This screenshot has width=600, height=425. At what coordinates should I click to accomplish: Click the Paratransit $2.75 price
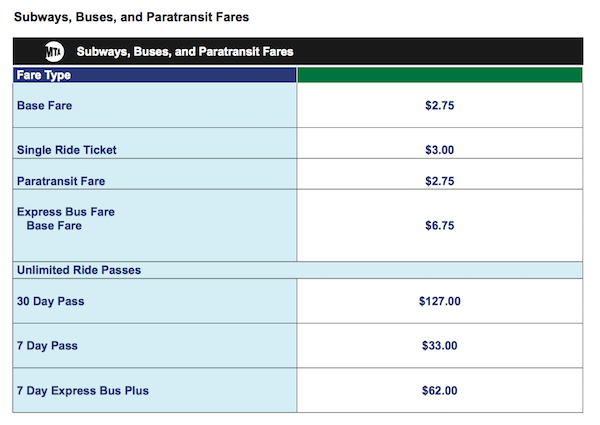click(x=440, y=181)
